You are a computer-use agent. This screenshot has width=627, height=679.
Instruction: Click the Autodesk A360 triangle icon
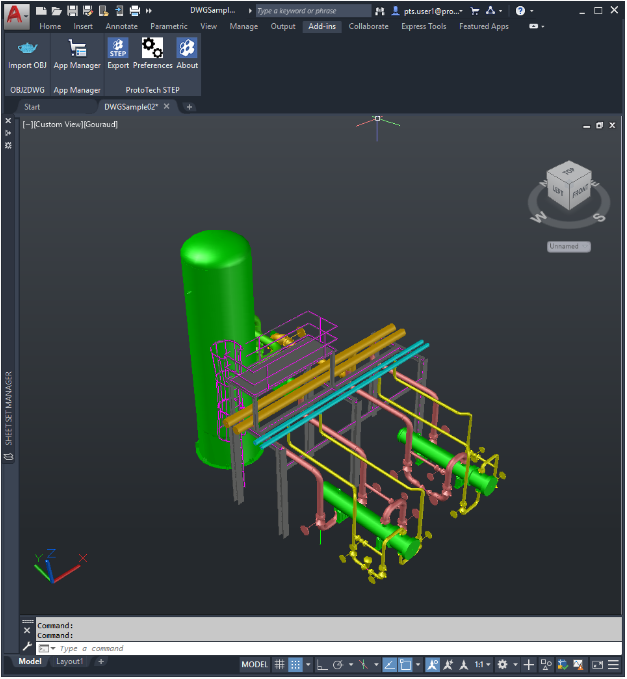pyautogui.click(x=490, y=10)
